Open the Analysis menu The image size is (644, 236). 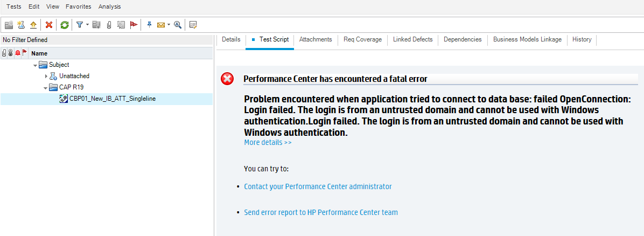pos(110,6)
